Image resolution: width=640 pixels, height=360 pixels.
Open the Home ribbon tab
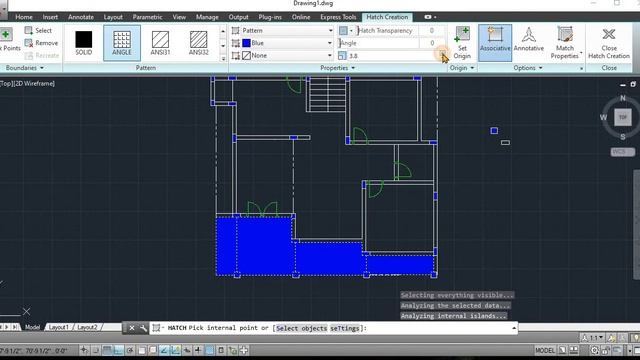pyautogui.click(x=24, y=17)
